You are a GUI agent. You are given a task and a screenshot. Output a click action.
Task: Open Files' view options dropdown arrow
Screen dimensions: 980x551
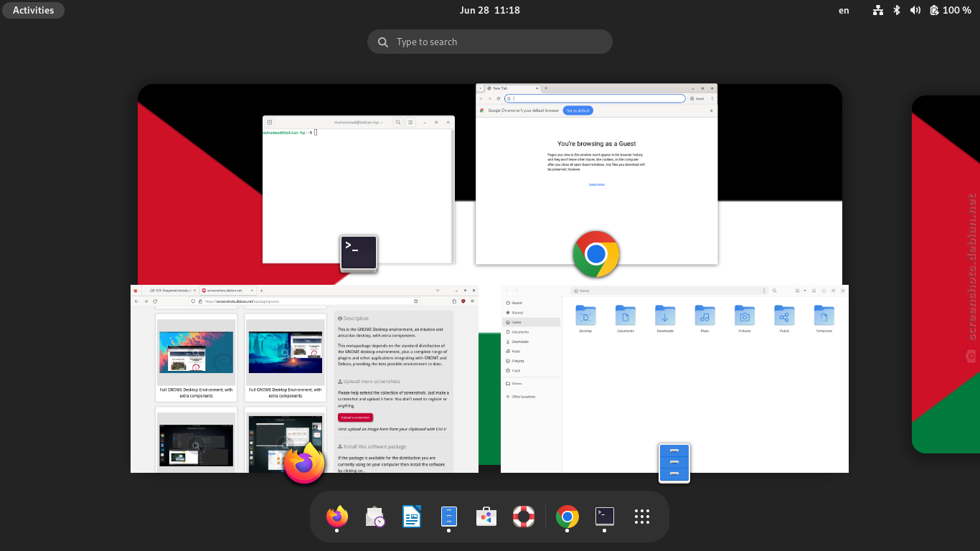tap(805, 291)
